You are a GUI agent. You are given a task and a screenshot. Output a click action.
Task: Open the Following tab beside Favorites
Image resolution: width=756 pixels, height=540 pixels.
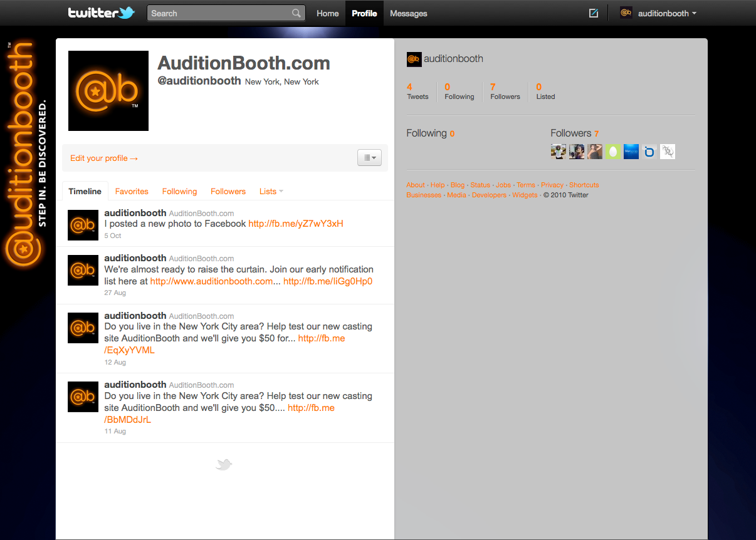(x=179, y=191)
